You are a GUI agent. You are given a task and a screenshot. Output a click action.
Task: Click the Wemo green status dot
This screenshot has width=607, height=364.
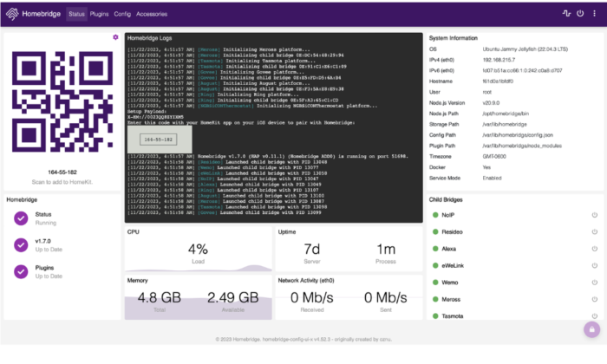coord(435,283)
